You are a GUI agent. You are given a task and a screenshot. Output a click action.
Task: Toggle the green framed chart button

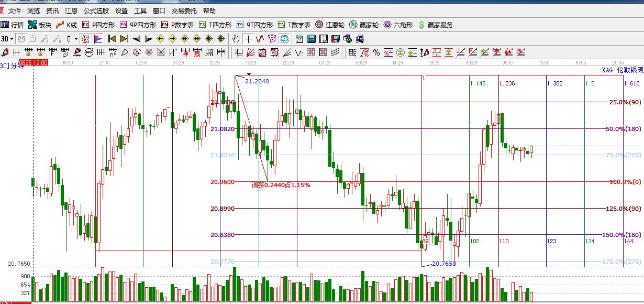pyautogui.click(x=284, y=39)
